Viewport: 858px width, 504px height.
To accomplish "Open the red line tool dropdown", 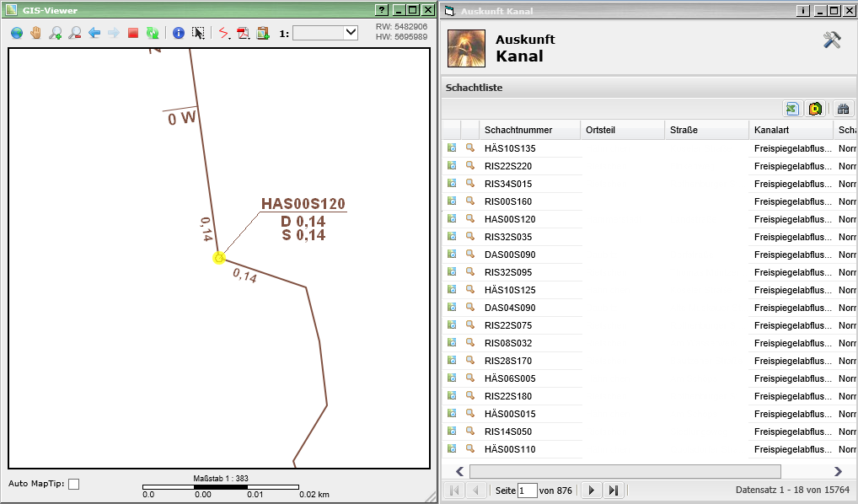I will (x=224, y=33).
